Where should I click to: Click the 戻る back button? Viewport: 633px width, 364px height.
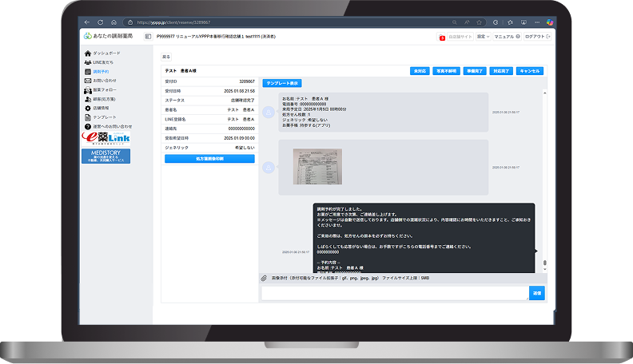[x=166, y=57]
